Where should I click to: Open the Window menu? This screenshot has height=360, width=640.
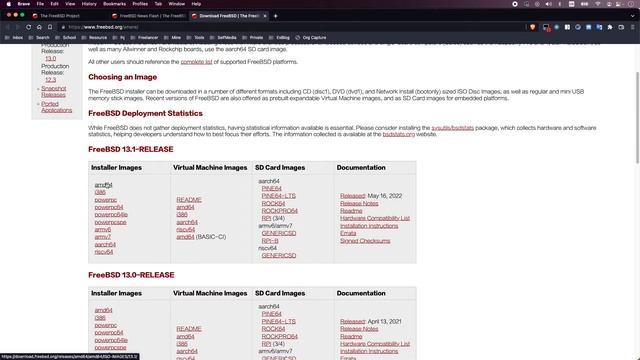point(176,4)
